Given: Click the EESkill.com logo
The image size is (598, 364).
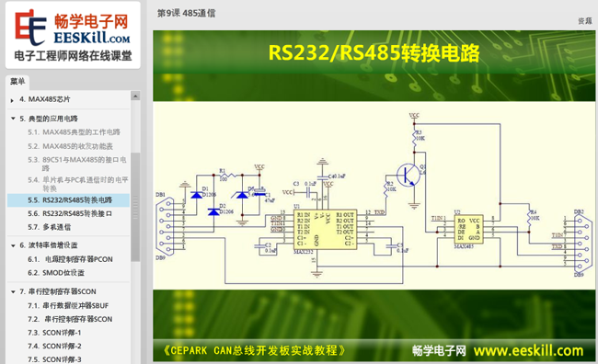Looking at the screenshot, I should 73,35.
